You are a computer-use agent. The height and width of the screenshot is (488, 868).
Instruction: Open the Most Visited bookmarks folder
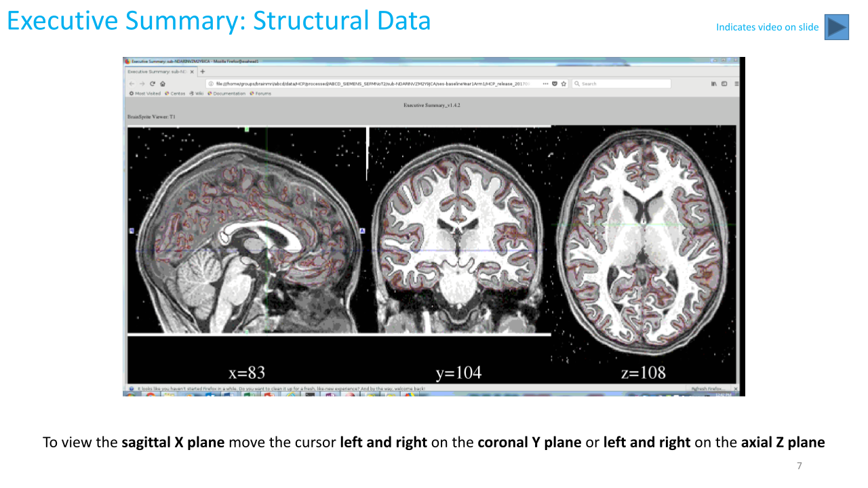click(x=145, y=94)
